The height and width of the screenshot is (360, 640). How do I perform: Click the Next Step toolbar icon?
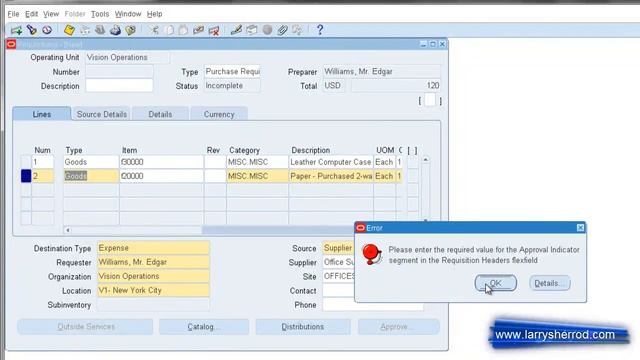[85, 30]
